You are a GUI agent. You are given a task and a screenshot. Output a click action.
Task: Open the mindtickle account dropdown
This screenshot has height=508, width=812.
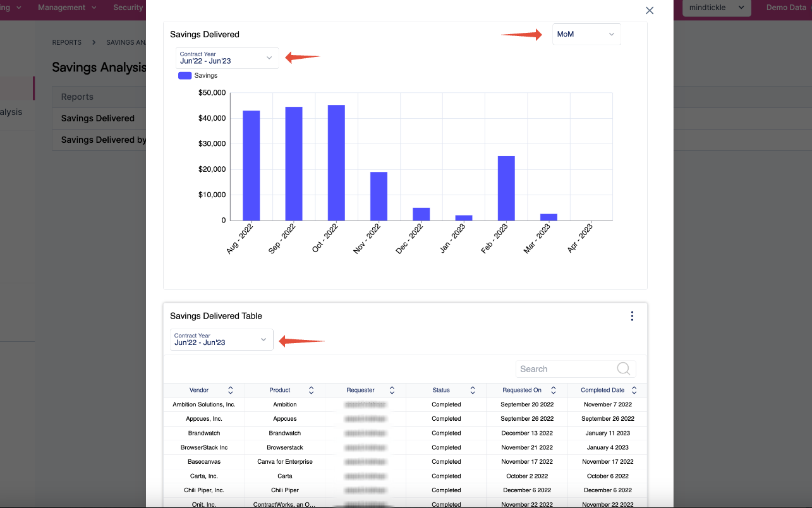click(x=717, y=8)
